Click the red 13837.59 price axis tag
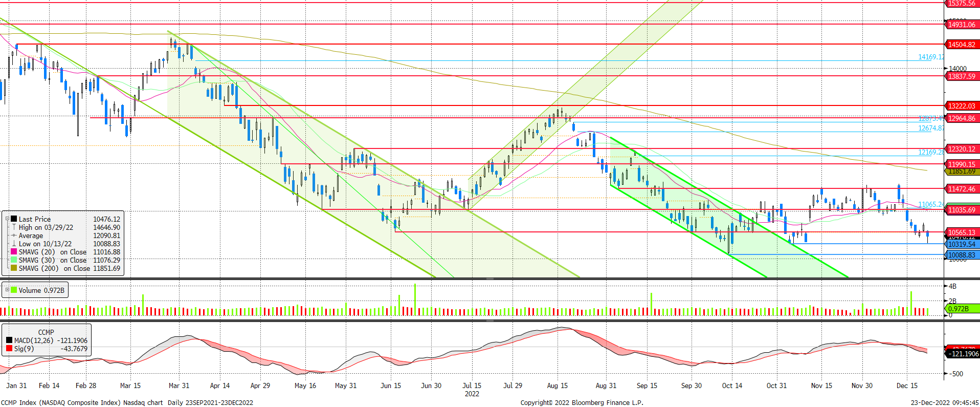Image resolution: width=980 pixels, height=407 pixels. pyautogui.click(x=962, y=76)
